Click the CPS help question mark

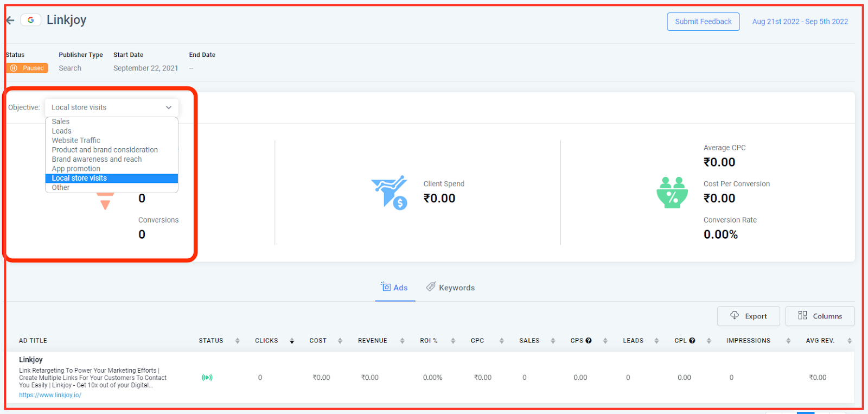589,341
